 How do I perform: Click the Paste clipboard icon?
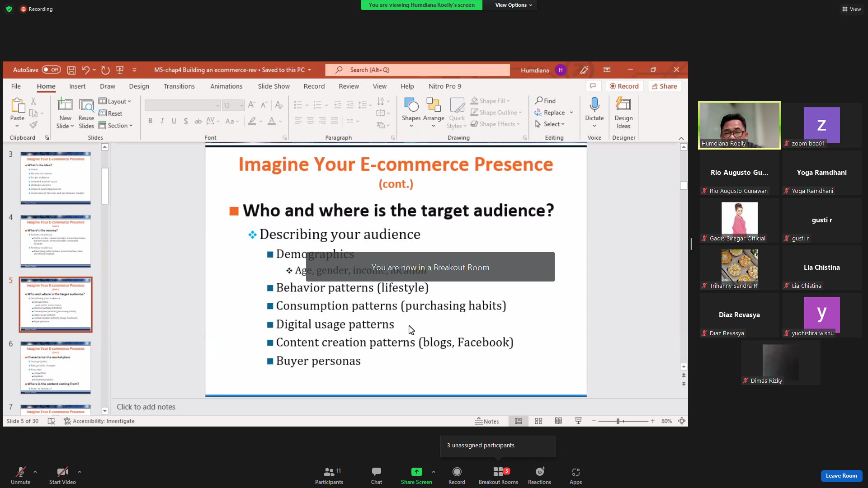[17, 105]
